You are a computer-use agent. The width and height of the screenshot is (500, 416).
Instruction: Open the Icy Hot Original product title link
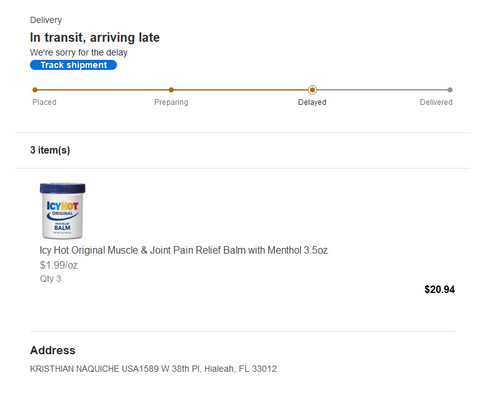pyautogui.click(x=183, y=250)
